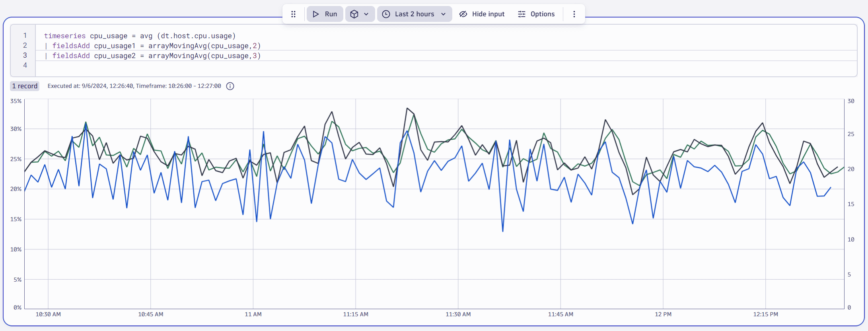868x331 pixels.
Task: Click query line 3 cpu_usage2 fieldsAdd
Action: pyautogui.click(x=152, y=56)
